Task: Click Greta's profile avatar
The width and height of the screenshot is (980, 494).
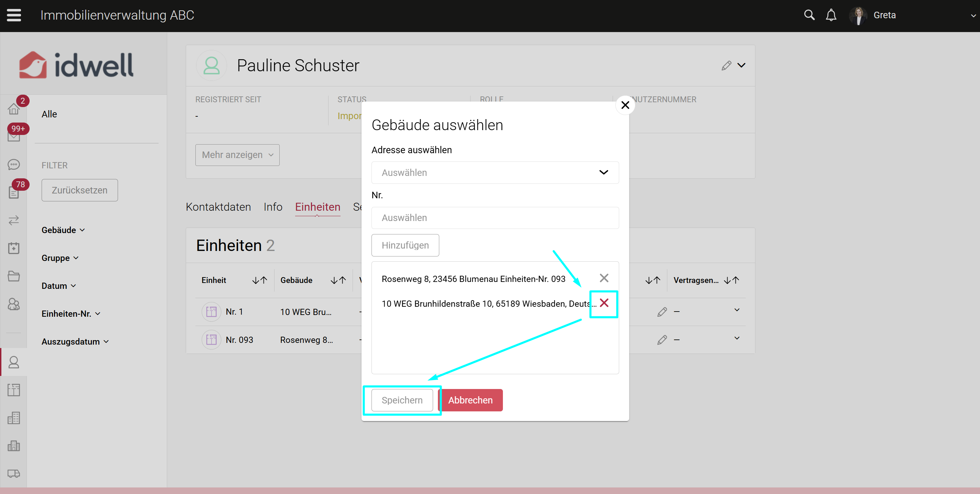Action: click(858, 15)
